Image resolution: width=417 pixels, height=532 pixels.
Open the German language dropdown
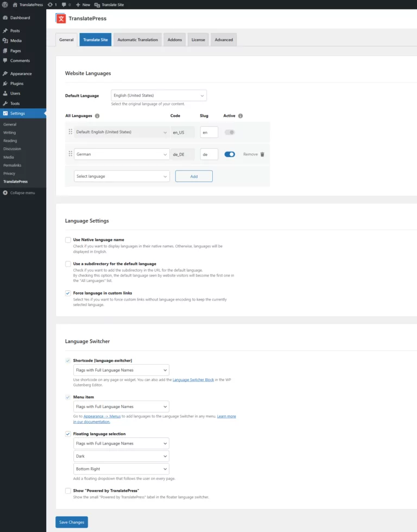click(122, 154)
